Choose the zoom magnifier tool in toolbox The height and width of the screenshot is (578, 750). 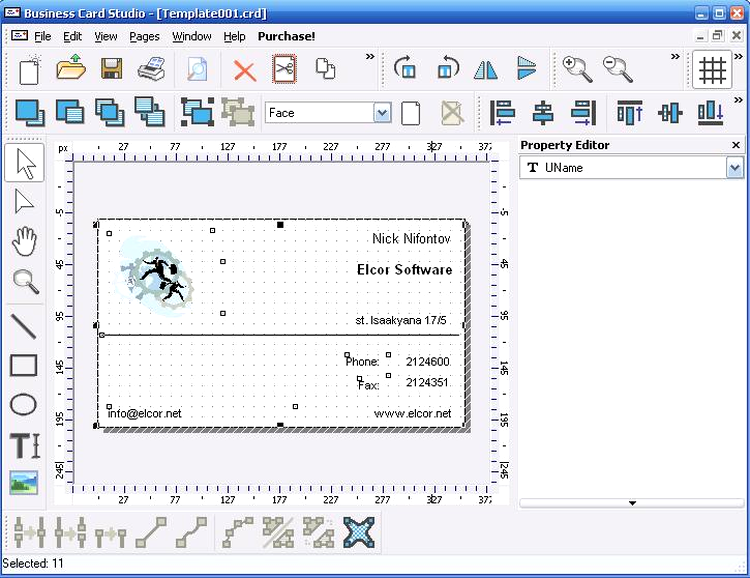25,281
